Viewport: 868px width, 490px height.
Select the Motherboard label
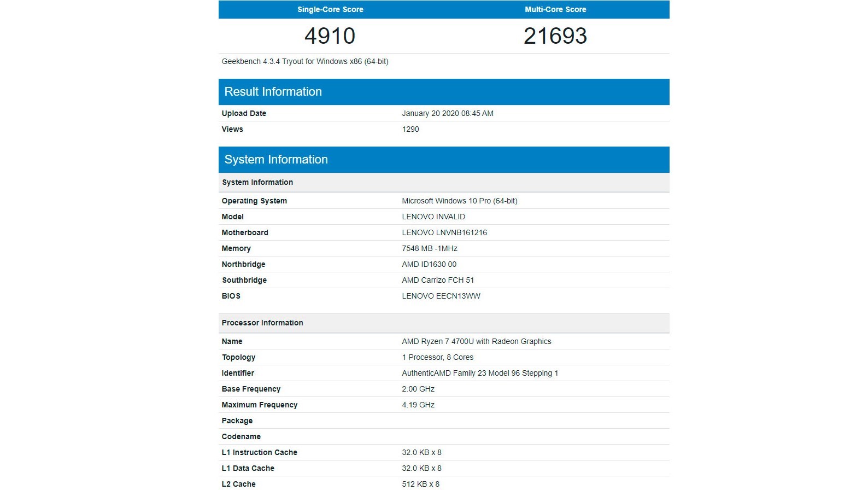(245, 232)
